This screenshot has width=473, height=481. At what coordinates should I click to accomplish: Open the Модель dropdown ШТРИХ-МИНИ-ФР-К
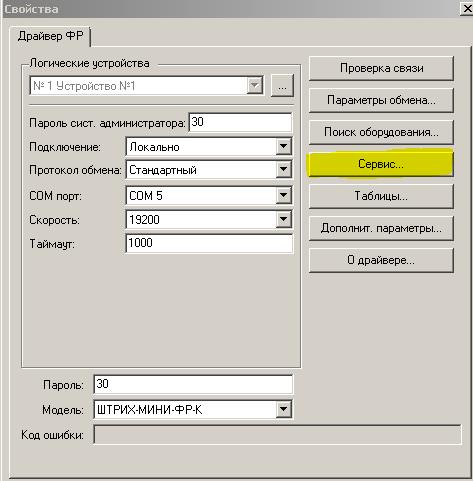pos(283,409)
